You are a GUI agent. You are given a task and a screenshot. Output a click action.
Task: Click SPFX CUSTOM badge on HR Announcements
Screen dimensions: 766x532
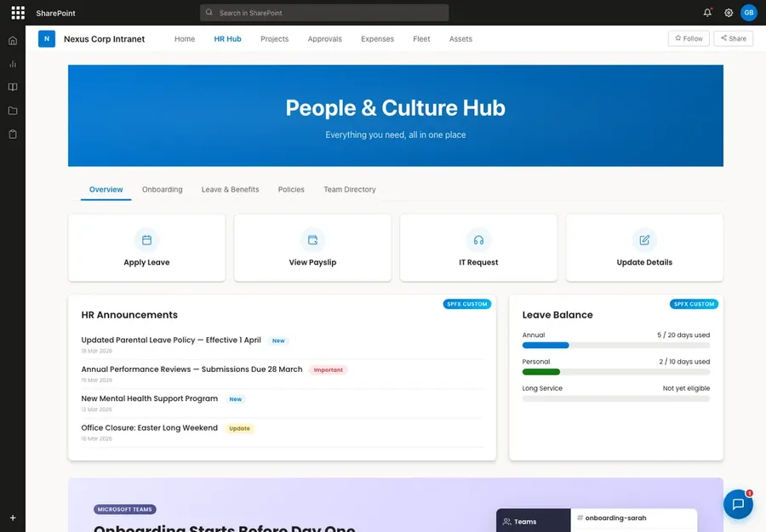click(x=467, y=304)
